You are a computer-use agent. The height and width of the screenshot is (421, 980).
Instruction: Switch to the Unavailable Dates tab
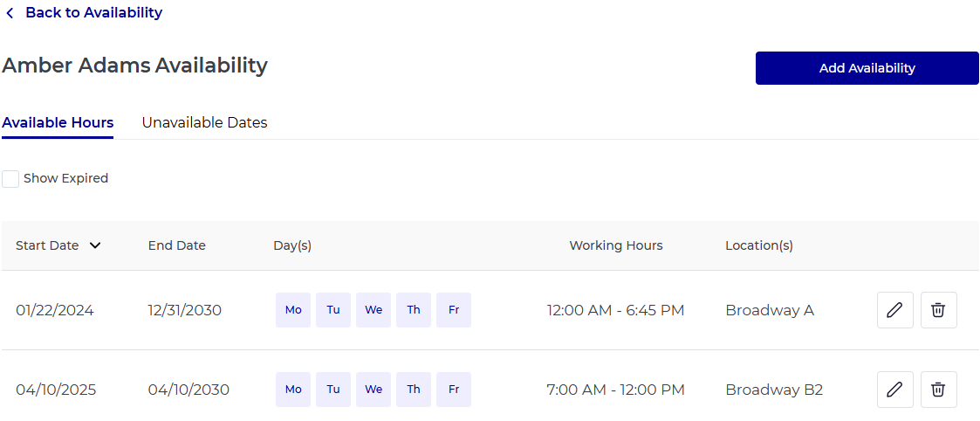click(204, 122)
